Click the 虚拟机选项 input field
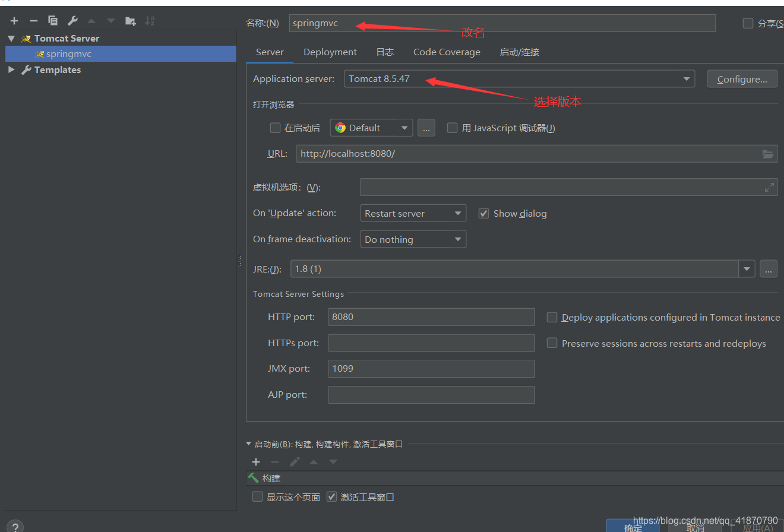Image resolution: width=784 pixels, height=532 pixels. tap(568, 187)
